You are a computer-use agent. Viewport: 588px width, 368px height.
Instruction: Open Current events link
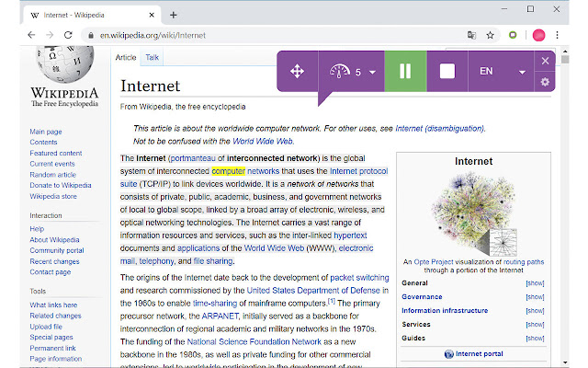click(52, 164)
